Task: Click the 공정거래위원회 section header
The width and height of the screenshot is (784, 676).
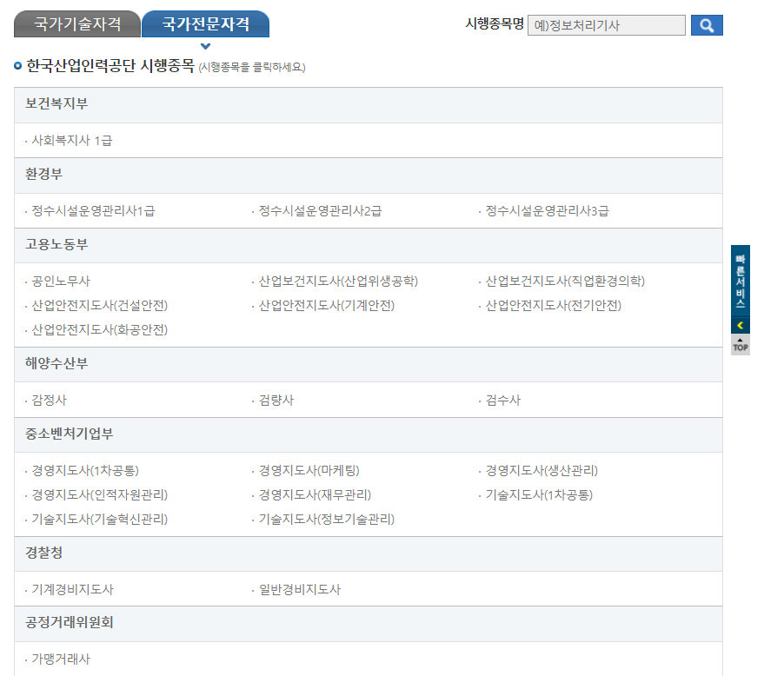Action: click(x=368, y=624)
